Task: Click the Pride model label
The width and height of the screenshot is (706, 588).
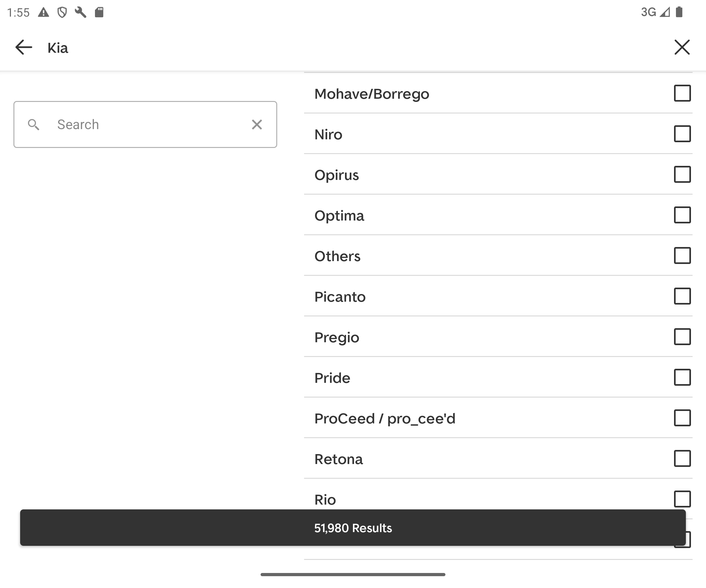Action: pyautogui.click(x=332, y=378)
